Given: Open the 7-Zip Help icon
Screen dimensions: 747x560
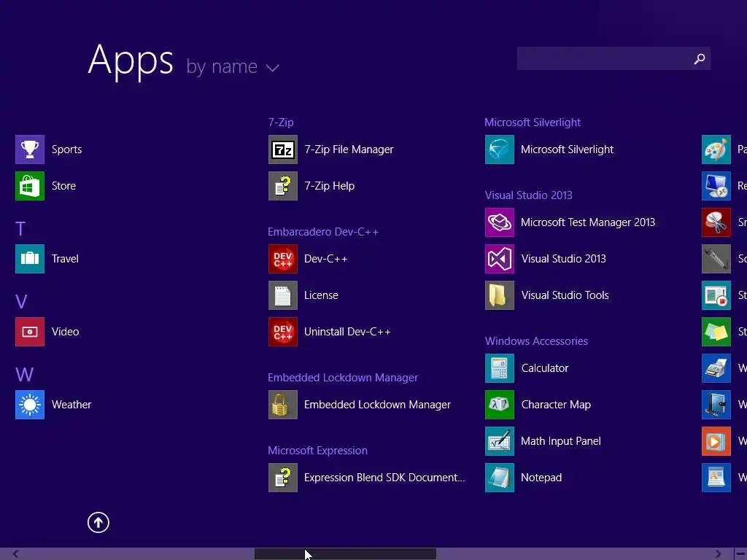Looking at the screenshot, I should (282, 186).
